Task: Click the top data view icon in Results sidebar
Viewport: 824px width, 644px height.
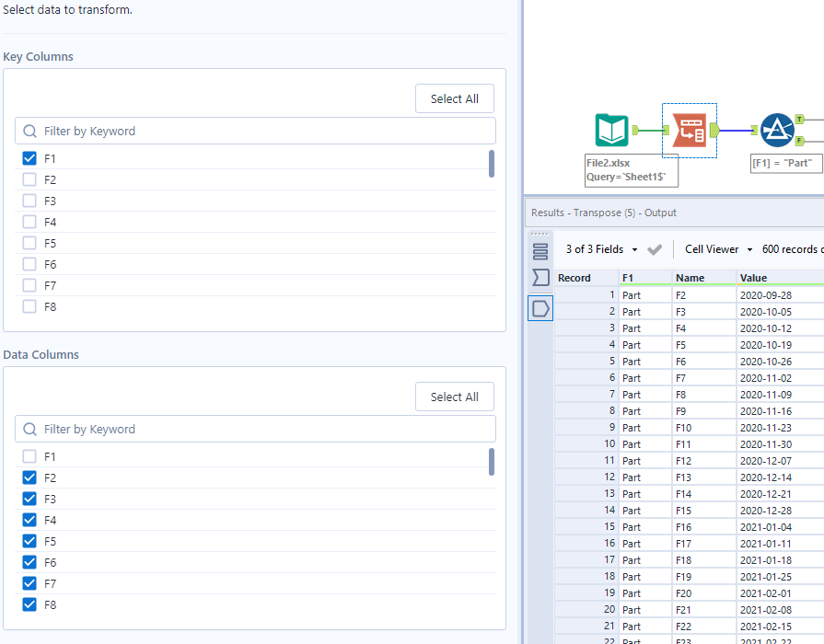Action: 540,249
